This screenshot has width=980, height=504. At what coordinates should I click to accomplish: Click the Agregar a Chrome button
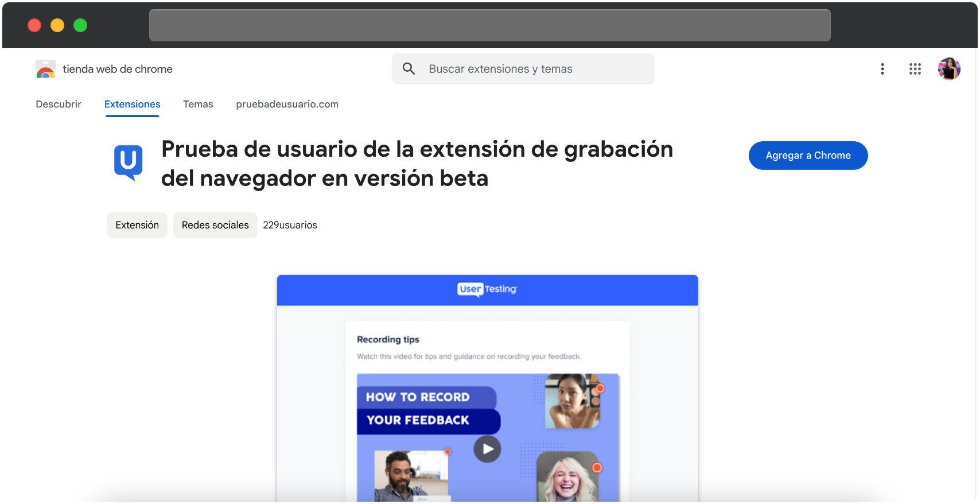tap(808, 156)
